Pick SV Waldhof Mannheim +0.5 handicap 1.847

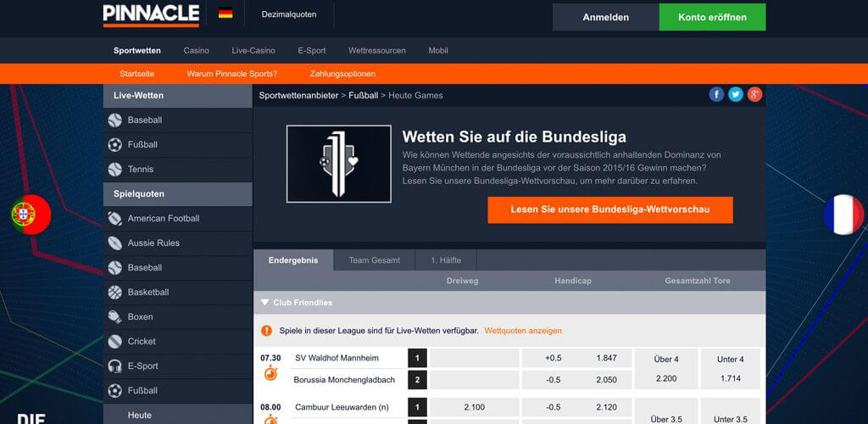pos(576,358)
